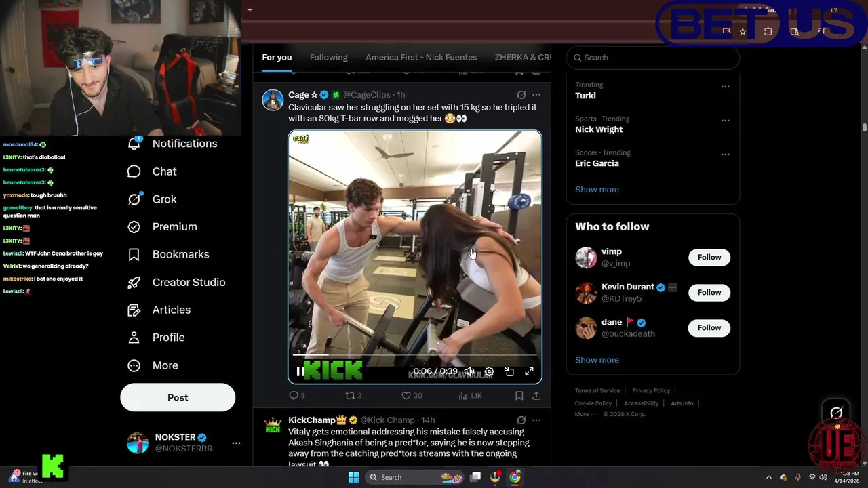Click the Post button
Screen dimensions: 868x488
pos(178,398)
